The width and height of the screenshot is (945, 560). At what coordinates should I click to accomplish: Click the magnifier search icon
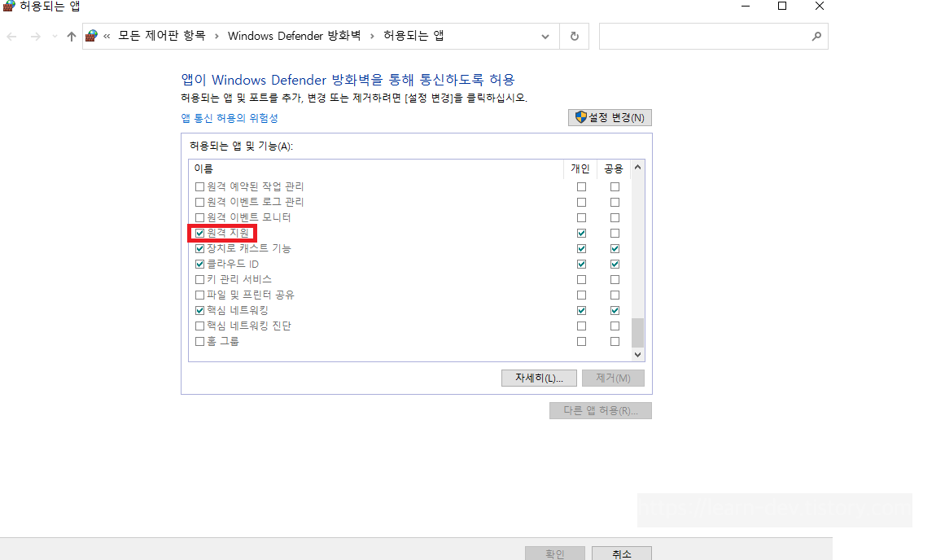816,36
